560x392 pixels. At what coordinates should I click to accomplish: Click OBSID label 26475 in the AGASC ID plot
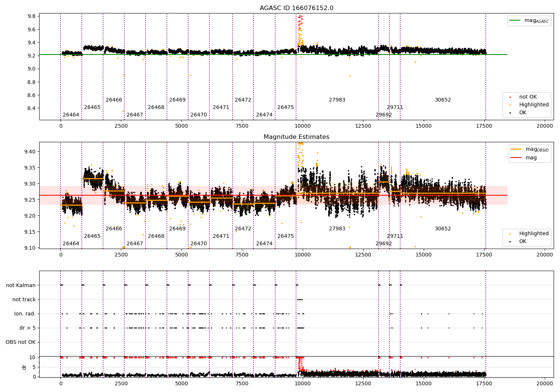[x=286, y=108]
